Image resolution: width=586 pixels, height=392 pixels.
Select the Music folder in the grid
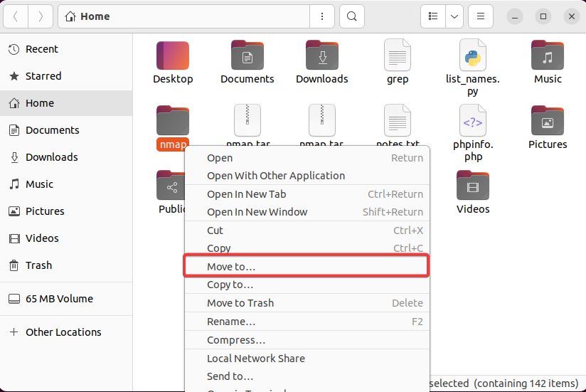[x=548, y=63]
